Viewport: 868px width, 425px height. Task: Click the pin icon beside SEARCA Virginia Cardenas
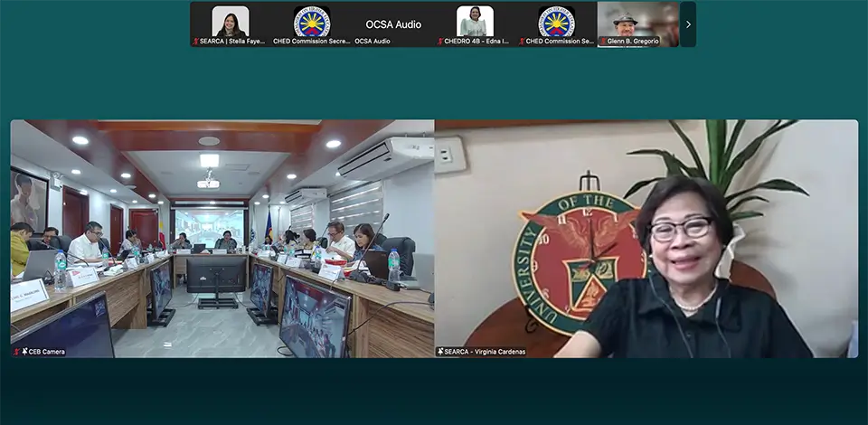(441, 352)
